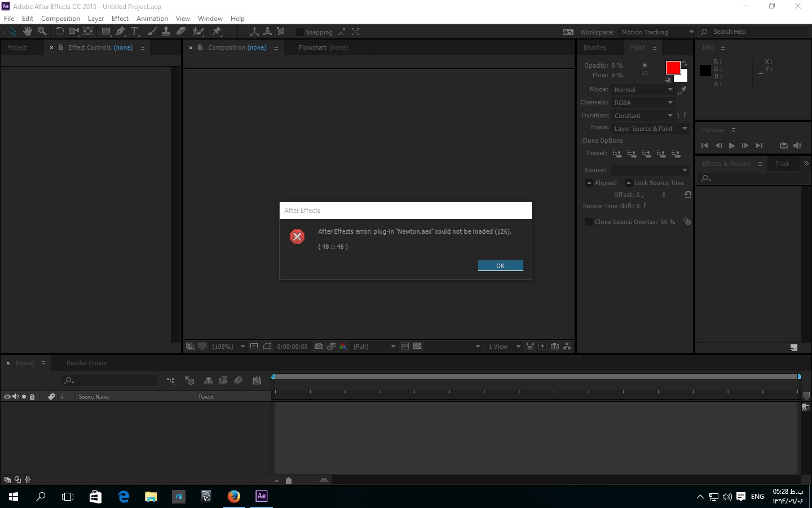Image resolution: width=812 pixels, height=508 pixels.
Task: Click the timeline layer search field
Action: 109,380
